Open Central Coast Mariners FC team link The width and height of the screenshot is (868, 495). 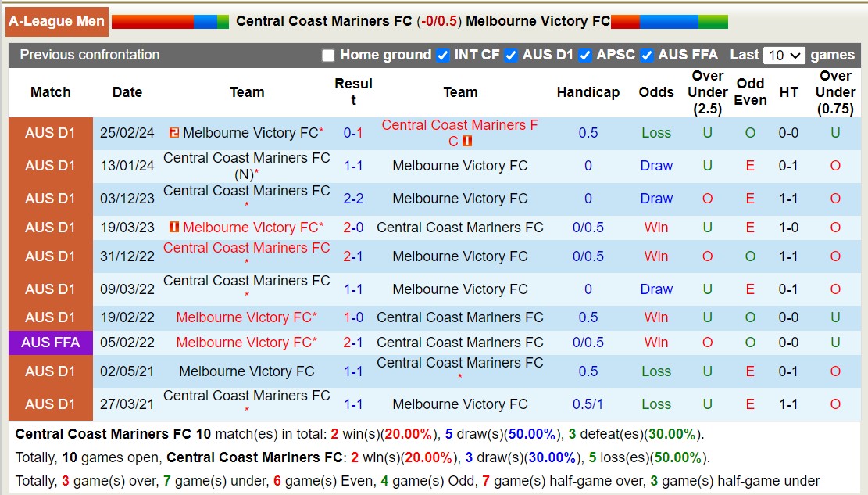(459, 126)
